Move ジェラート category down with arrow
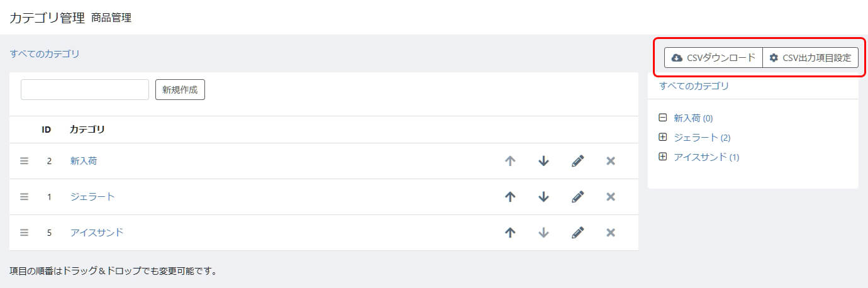This screenshot has height=288, width=868. (x=543, y=197)
